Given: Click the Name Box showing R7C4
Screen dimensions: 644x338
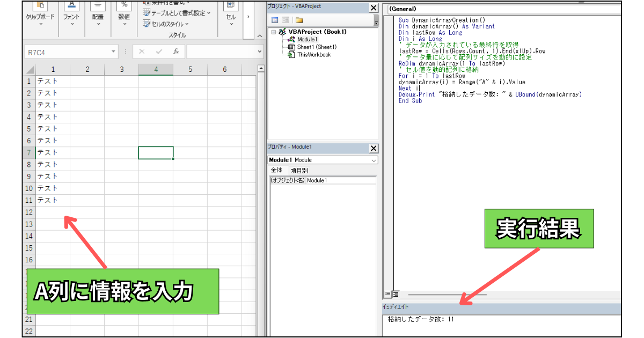Looking at the screenshot, I should tap(67, 52).
